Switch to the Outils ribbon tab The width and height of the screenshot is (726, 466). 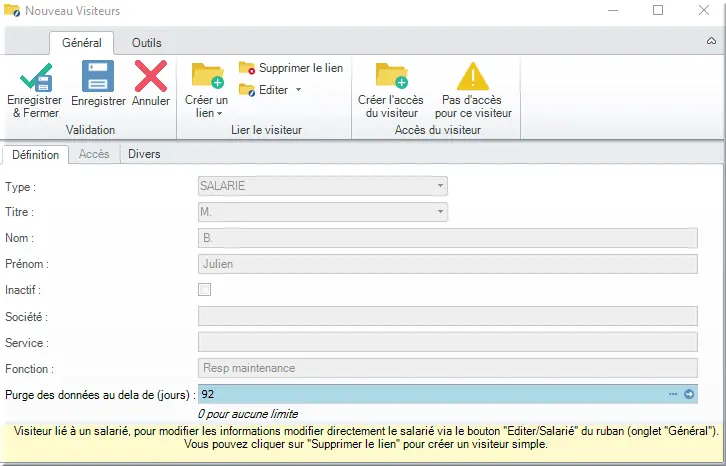[x=146, y=43]
